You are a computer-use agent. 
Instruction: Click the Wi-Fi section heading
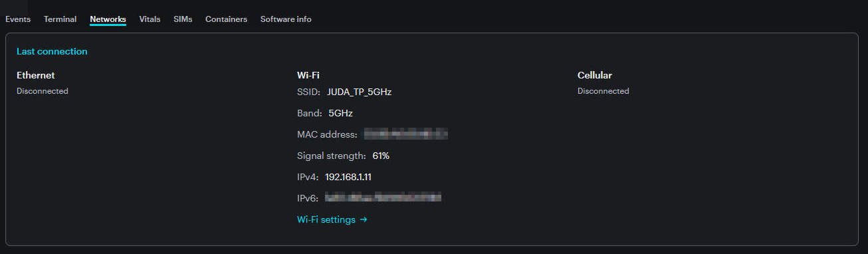coord(308,75)
